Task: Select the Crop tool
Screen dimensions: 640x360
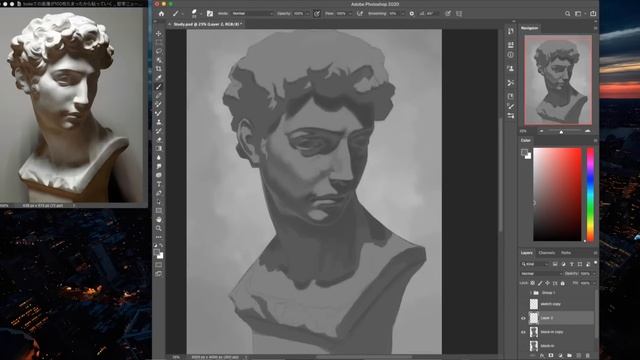Action: [159, 69]
